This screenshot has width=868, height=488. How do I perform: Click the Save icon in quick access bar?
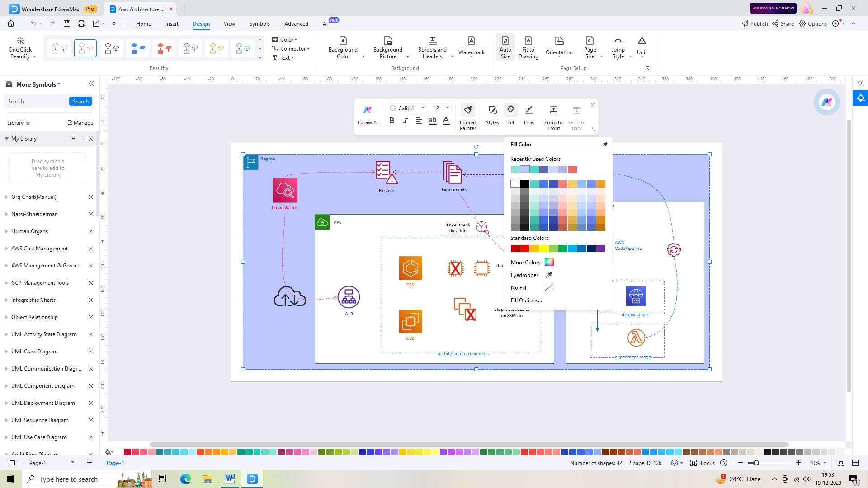tap(67, 23)
